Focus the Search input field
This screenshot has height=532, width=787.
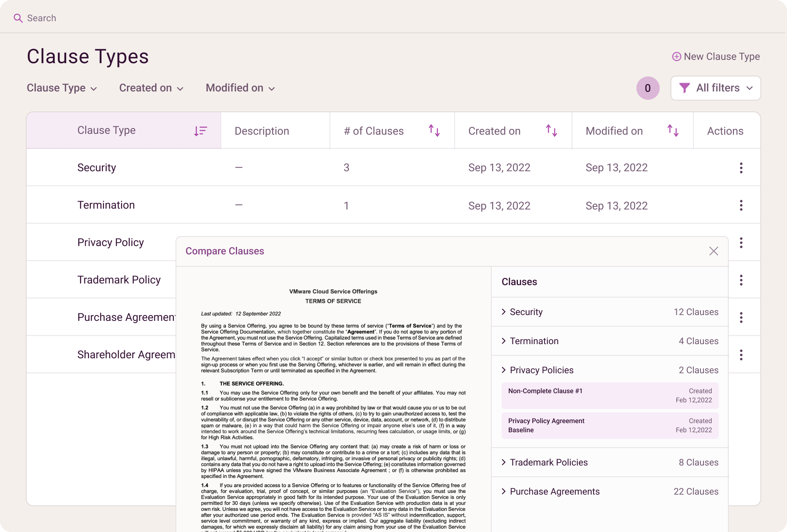point(42,18)
